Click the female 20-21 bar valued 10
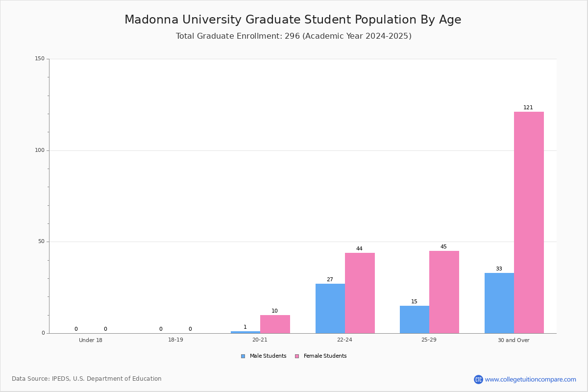 click(275, 324)
